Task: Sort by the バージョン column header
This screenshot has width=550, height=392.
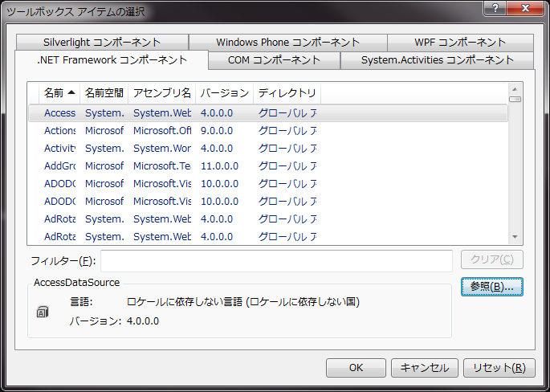Action: [x=224, y=93]
